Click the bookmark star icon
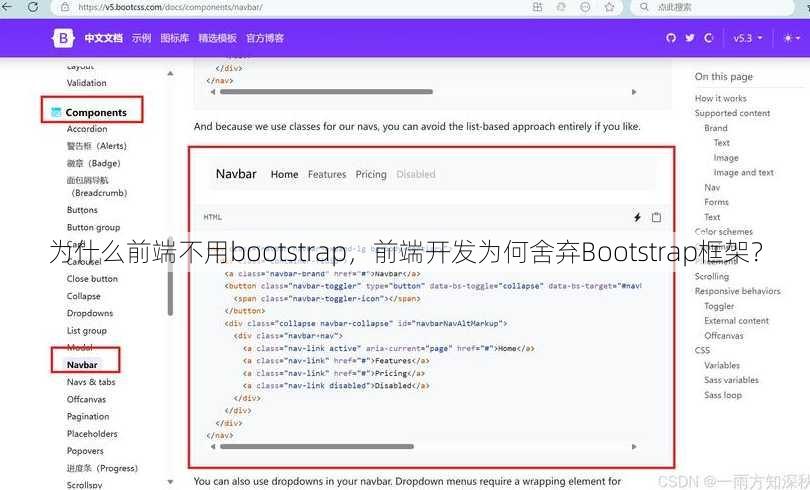This screenshot has height=490, width=810. [610, 7]
